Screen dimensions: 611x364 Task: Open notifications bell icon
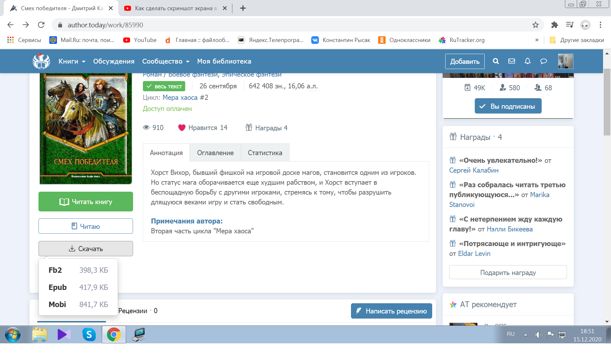(527, 61)
